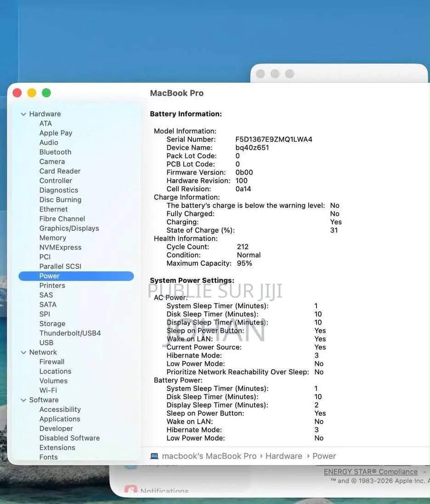Select Ethernet in the sidebar

pyautogui.click(x=54, y=209)
